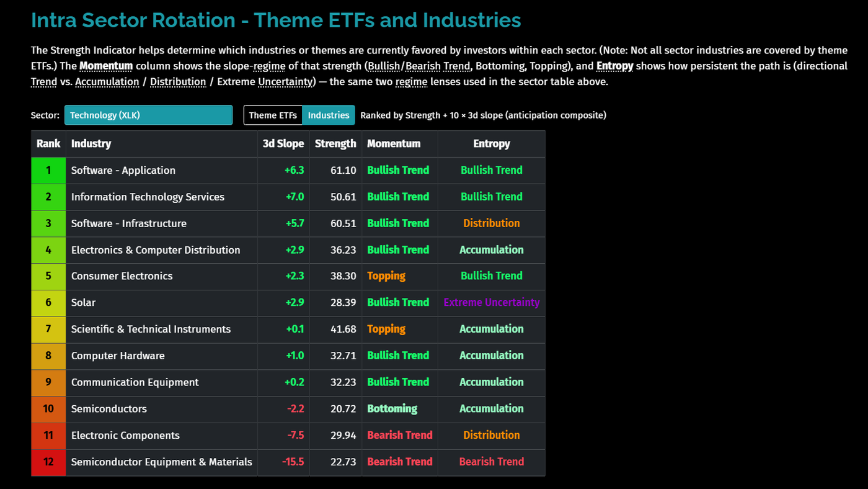868x489 pixels.
Task: Select the Semiconductors industry row
Action: [x=288, y=409]
